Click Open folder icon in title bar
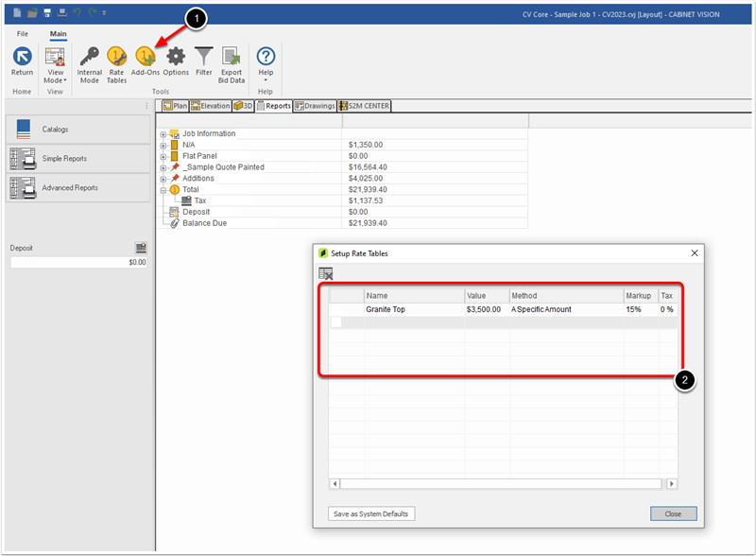This screenshot has height=556, width=756. pyautogui.click(x=32, y=12)
